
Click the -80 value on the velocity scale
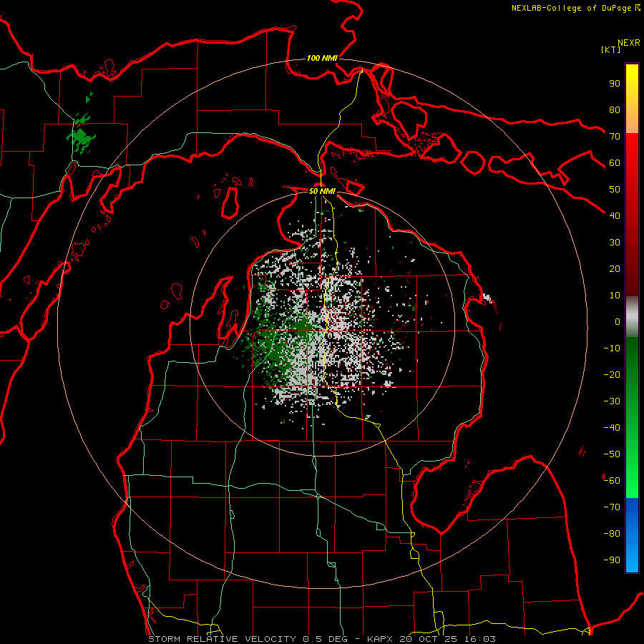(x=612, y=534)
